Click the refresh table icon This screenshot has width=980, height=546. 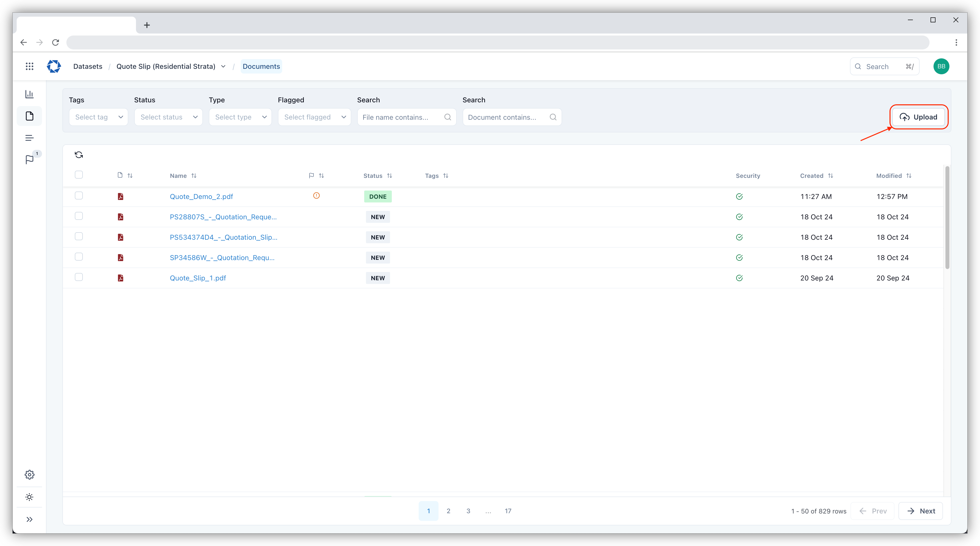[79, 155]
